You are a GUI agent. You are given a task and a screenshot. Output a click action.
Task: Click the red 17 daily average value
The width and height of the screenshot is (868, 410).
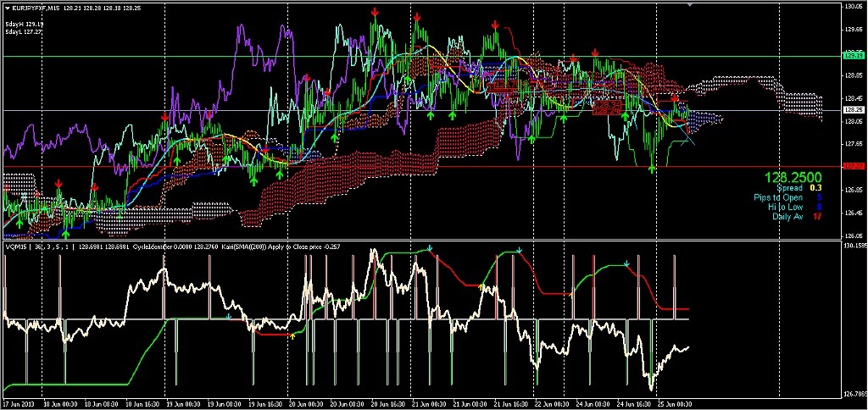tap(818, 216)
